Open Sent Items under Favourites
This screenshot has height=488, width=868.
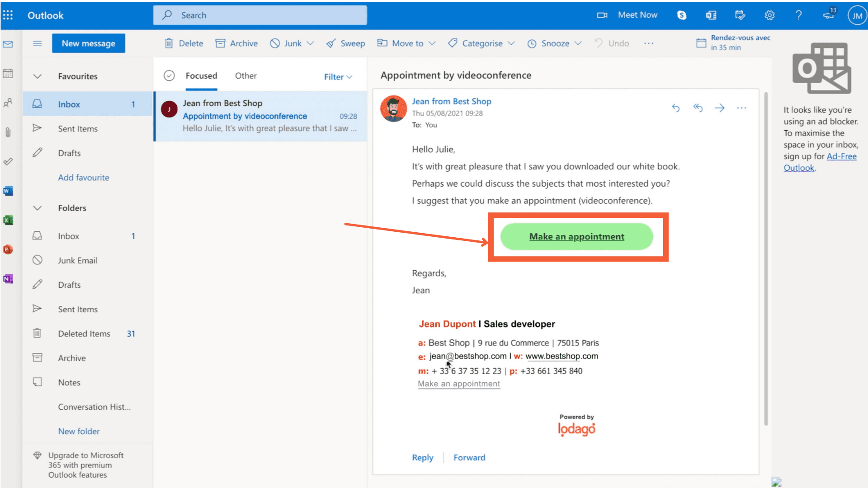(88, 129)
